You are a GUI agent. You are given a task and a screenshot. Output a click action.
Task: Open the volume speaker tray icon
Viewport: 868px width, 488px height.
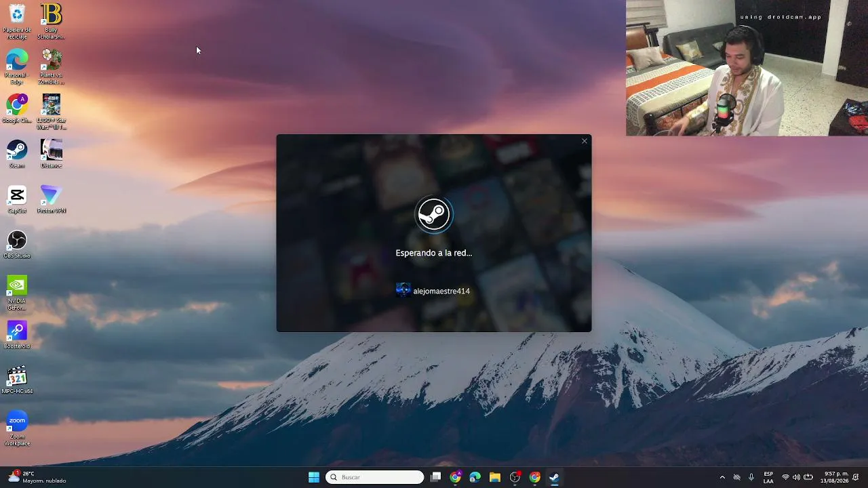797,477
